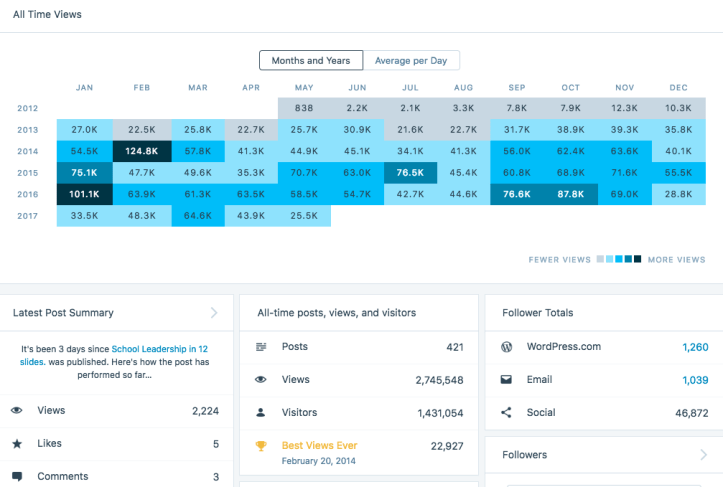The width and height of the screenshot is (723, 487).
Task: Switch to Months and Years view
Action: (311, 61)
